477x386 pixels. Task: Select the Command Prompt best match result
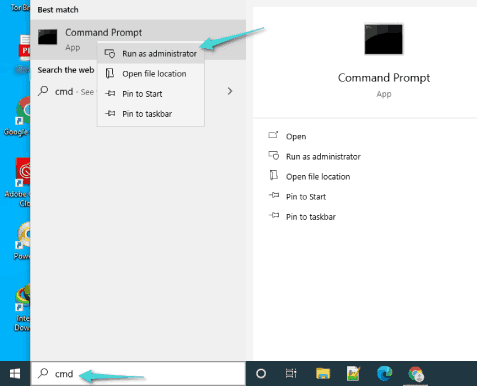[138, 40]
